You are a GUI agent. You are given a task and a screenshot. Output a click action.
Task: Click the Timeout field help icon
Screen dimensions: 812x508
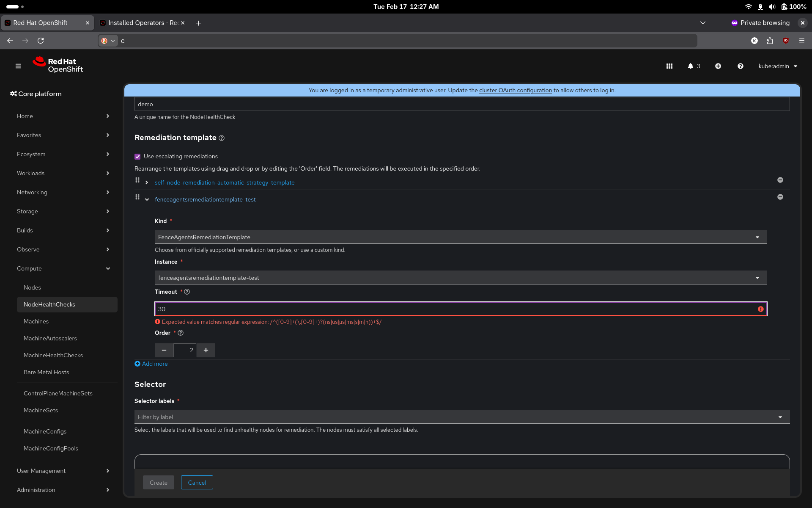click(x=187, y=292)
